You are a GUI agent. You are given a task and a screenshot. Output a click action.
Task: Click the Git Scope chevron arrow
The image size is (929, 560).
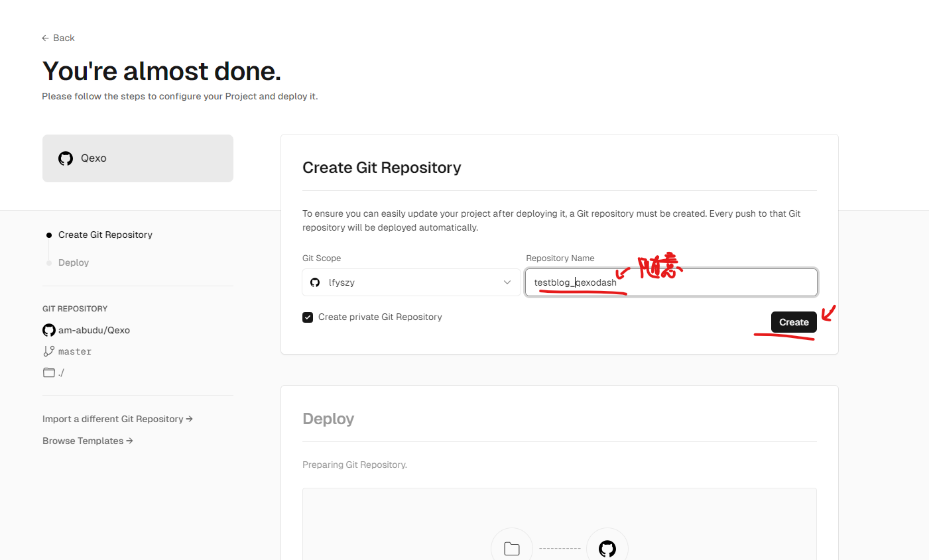pyautogui.click(x=507, y=282)
